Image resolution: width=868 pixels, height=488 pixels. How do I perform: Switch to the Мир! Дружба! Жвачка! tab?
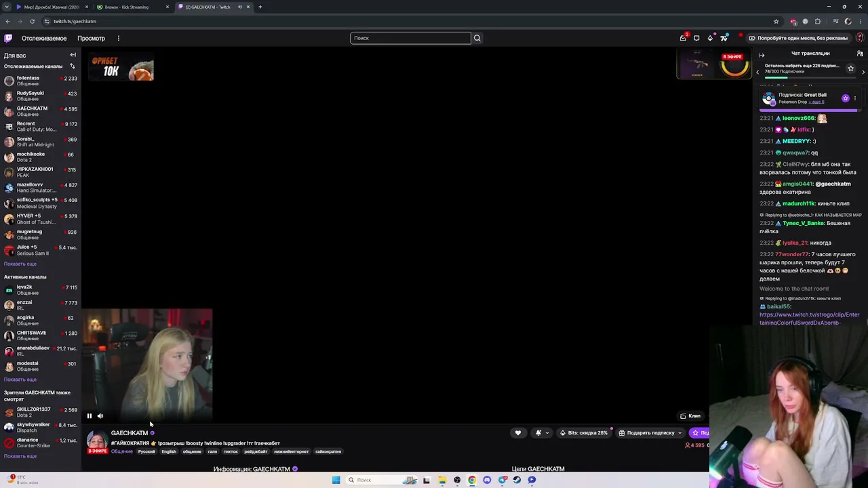52,7
